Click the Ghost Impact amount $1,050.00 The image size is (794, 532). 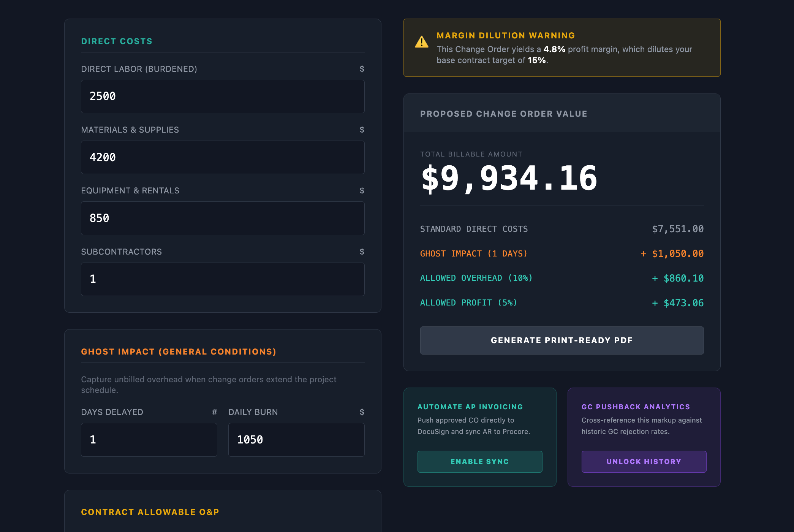click(672, 254)
